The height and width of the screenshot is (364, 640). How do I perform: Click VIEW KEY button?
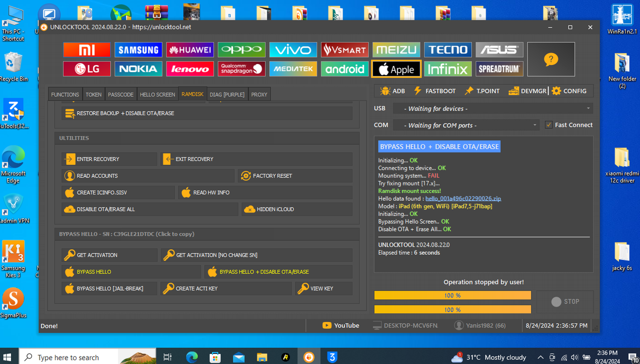pyautogui.click(x=323, y=288)
